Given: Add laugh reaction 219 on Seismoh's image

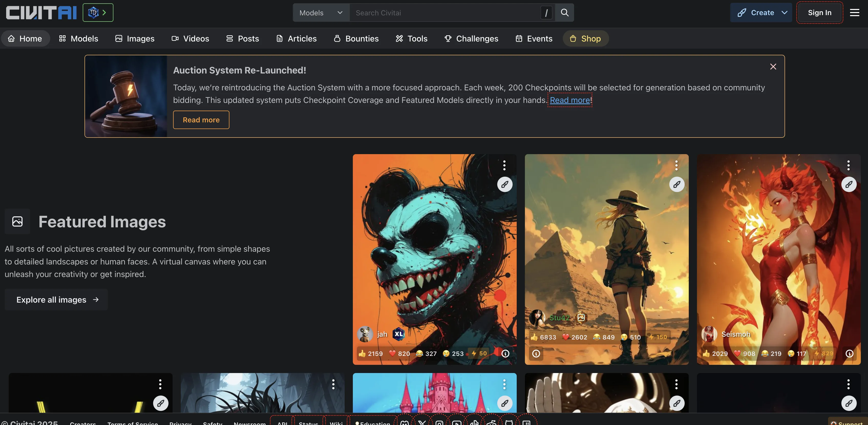Looking at the screenshot, I should [x=771, y=353].
